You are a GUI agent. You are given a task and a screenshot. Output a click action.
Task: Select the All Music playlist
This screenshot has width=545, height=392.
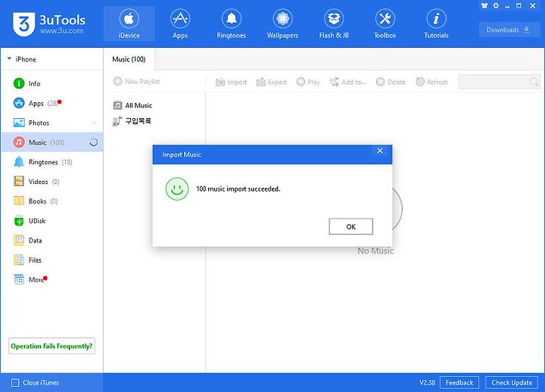point(132,105)
